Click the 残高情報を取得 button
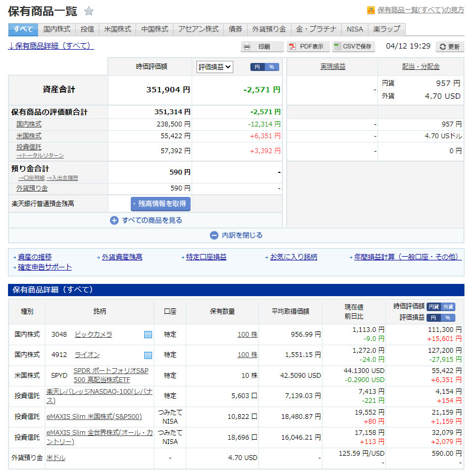This screenshot has height=476, width=473. (160, 204)
